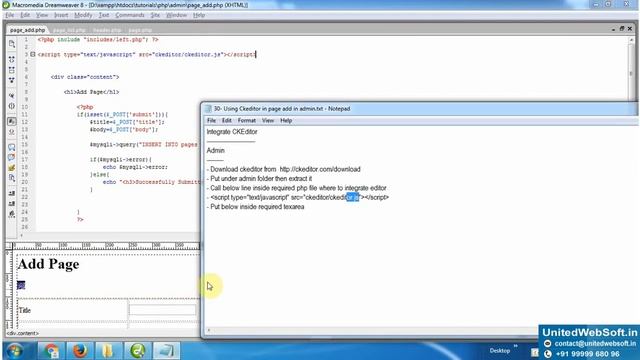Click Notepad's horizontal scrollbar left arrow
The width and height of the screenshot is (640, 360).
coord(209,330)
